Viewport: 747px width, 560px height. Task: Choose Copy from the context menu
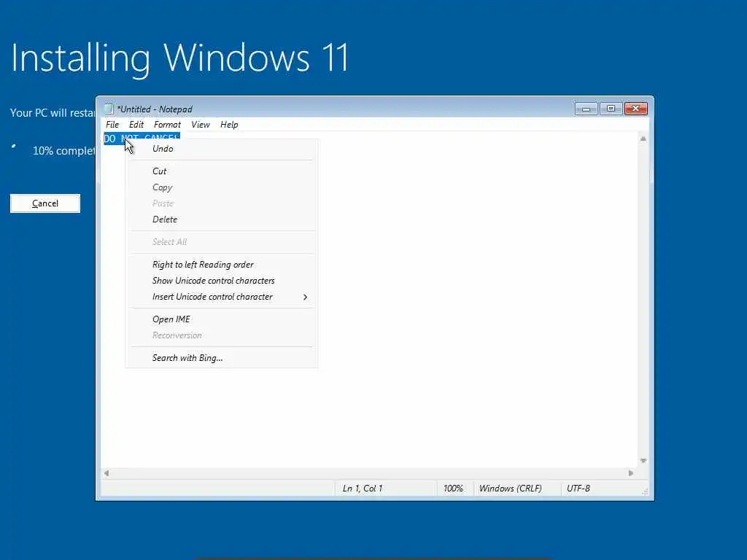coord(222,187)
